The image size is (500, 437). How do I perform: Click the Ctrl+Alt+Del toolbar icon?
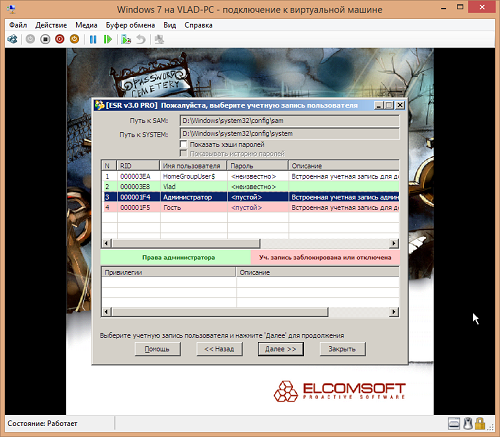tap(12, 39)
